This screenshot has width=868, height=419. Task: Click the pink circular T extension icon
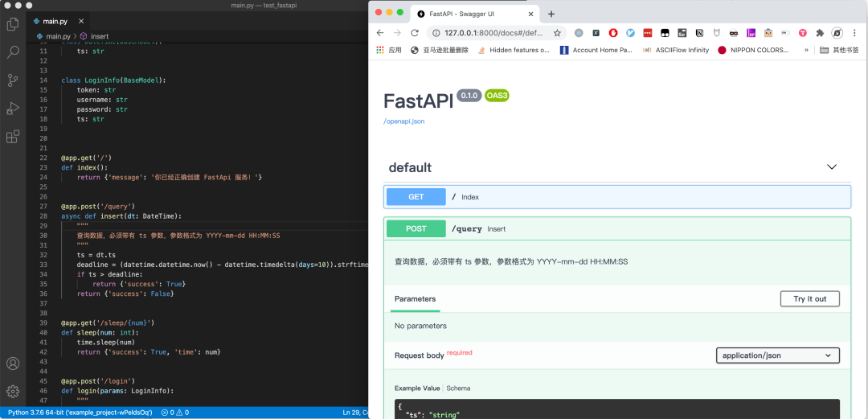point(803,33)
